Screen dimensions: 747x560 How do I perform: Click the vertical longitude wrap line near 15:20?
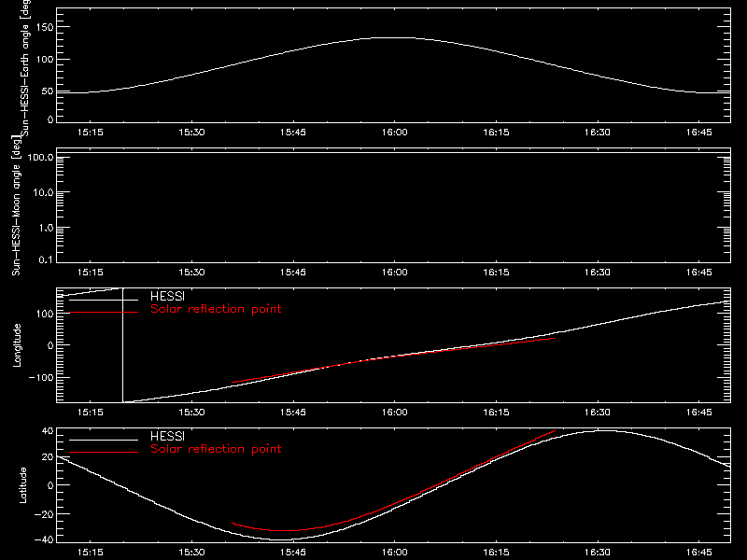point(123,345)
